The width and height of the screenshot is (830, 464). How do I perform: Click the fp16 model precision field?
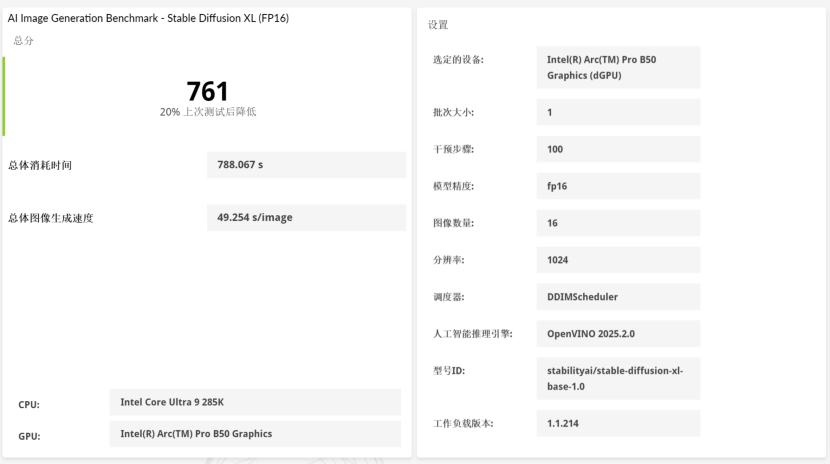[x=617, y=186]
